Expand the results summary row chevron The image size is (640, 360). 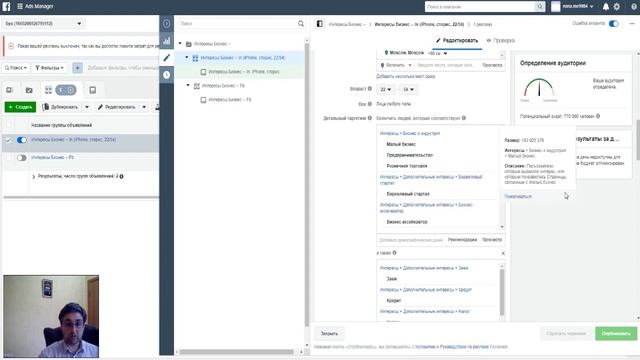pos(33,177)
